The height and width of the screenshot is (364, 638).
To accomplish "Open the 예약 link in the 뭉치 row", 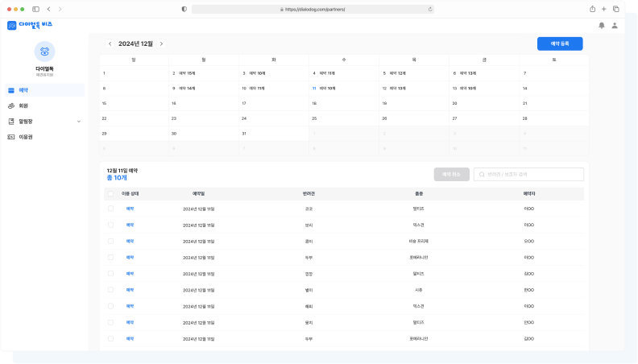I will coord(130,322).
